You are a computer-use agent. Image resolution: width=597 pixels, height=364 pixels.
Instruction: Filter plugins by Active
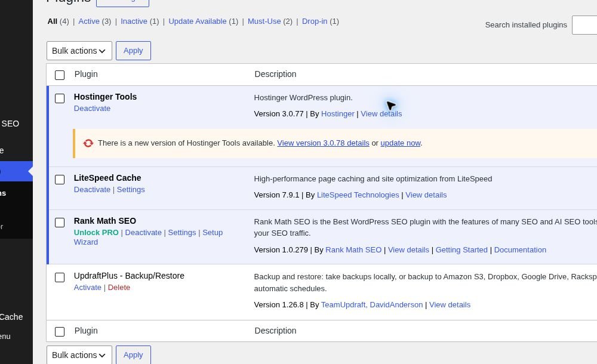89,21
